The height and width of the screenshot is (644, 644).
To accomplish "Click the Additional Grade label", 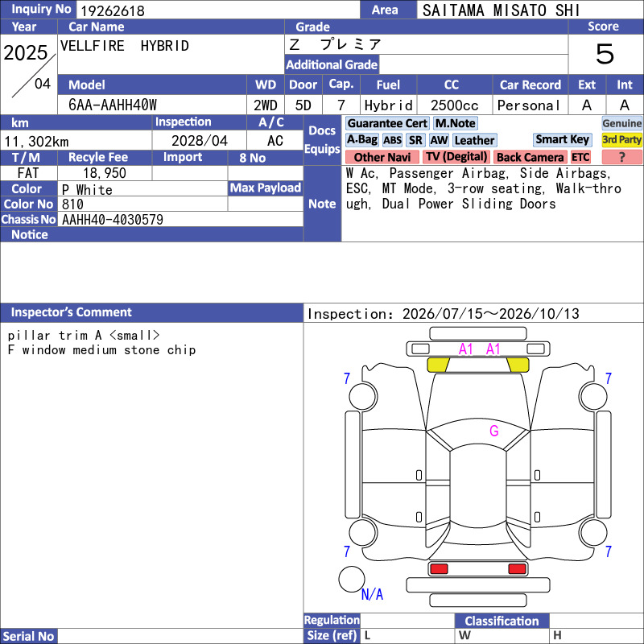I will click(x=332, y=64).
